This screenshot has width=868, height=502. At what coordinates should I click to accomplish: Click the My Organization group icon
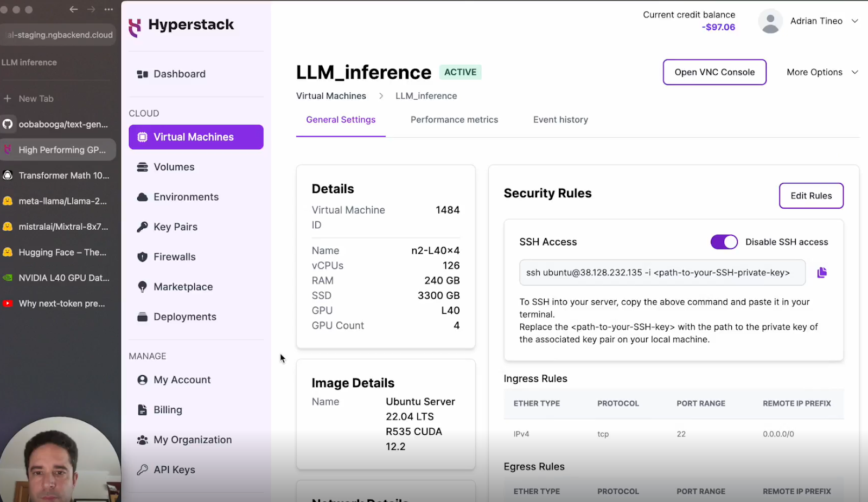coord(142,440)
